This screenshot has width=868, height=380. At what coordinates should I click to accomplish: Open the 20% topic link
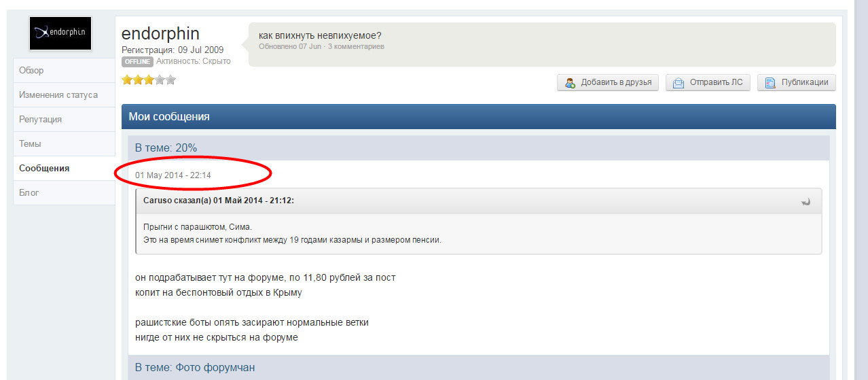point(185,148)
